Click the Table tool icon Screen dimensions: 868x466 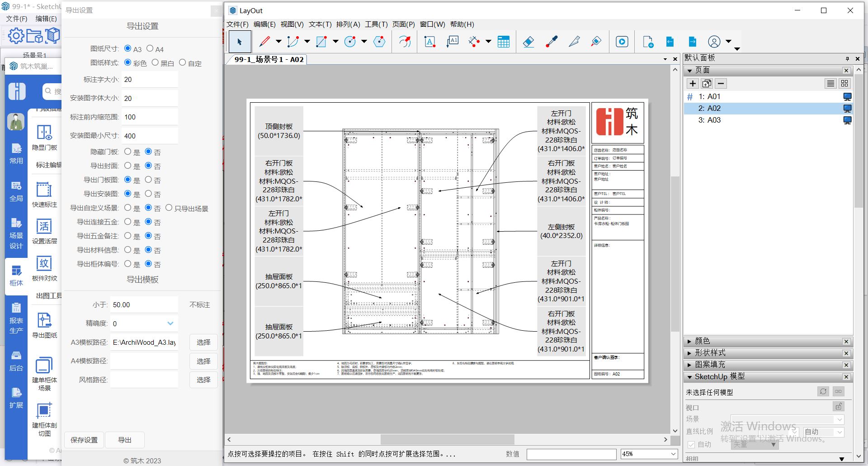tap(503, 42)
